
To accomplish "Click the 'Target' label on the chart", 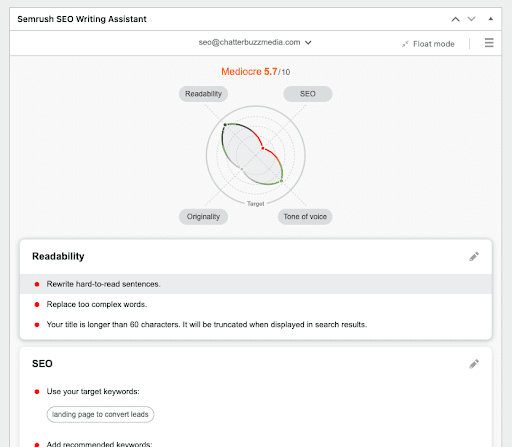I will tap(256, 204).
